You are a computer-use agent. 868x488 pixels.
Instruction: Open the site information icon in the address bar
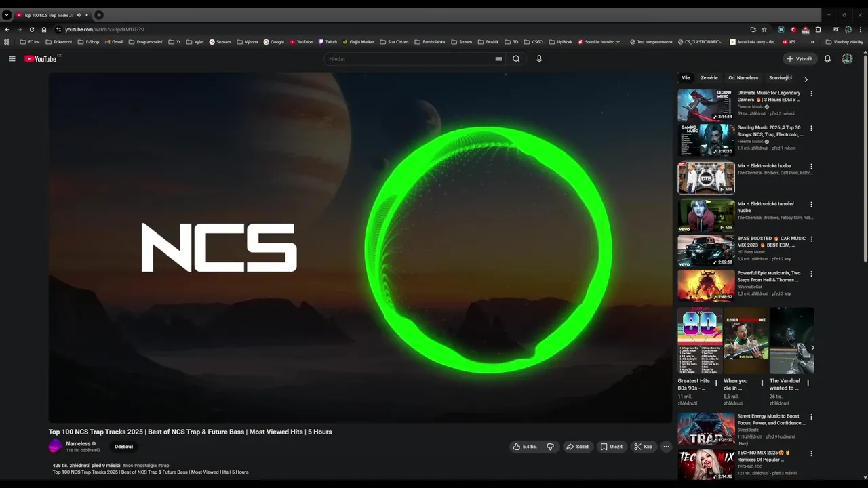tap(58, 29)
